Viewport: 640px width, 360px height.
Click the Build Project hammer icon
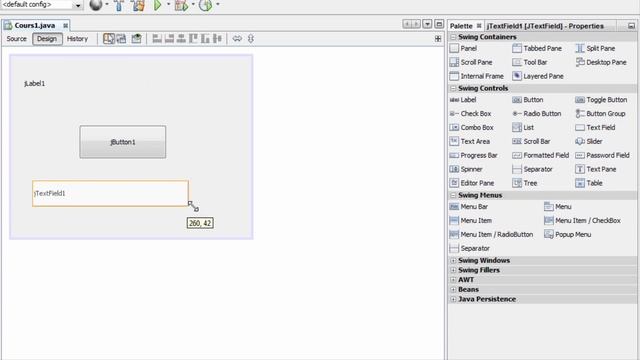tap(119, 5)
